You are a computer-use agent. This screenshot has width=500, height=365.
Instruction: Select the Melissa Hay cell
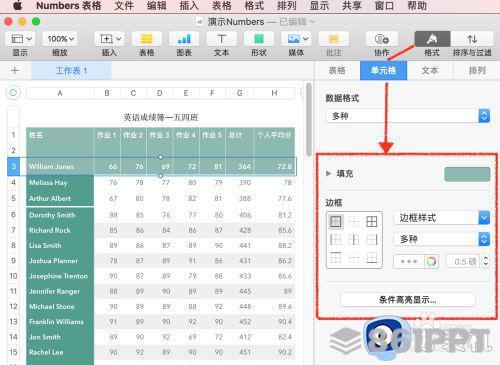60,183
